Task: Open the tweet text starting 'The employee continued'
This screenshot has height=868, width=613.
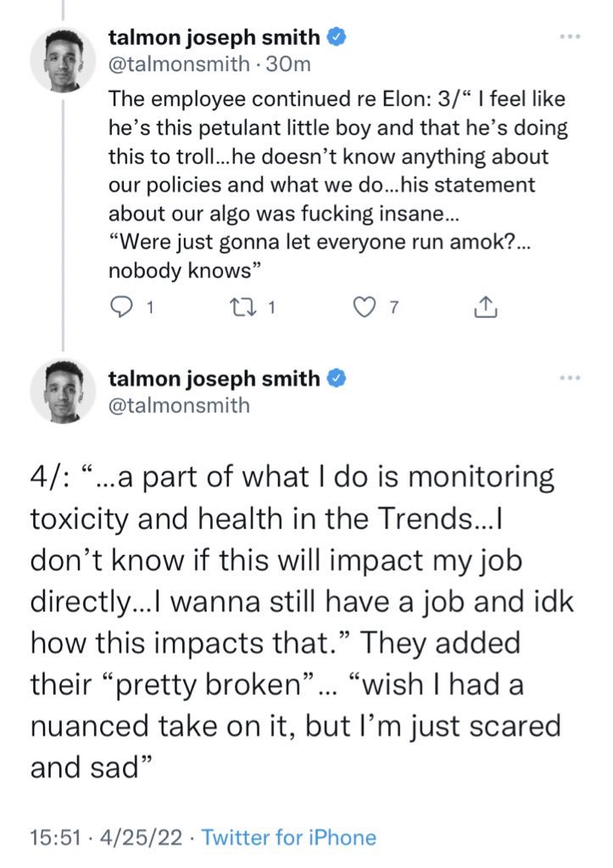Action: point(337,185)
